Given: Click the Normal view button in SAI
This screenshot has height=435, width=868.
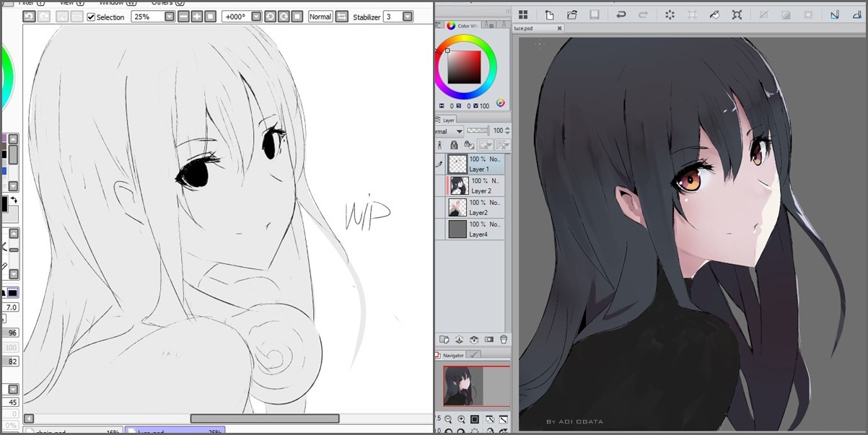Looking at the screenshot, I should pos(320,16).
